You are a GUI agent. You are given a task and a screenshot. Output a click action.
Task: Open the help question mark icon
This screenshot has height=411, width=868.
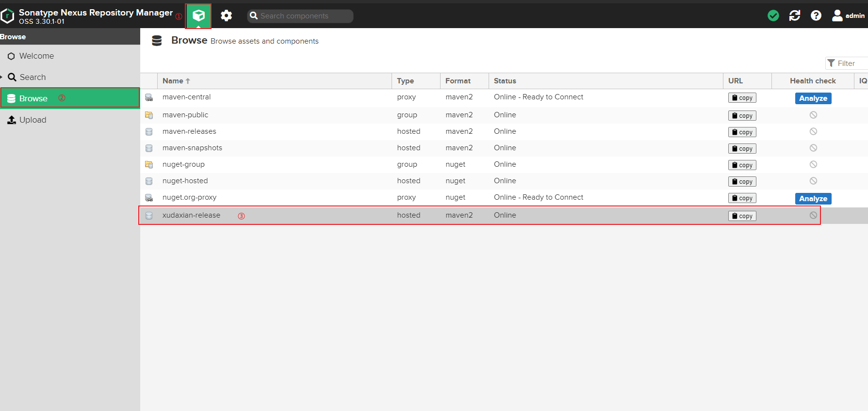pyautogui.click(x=816, y=16)
